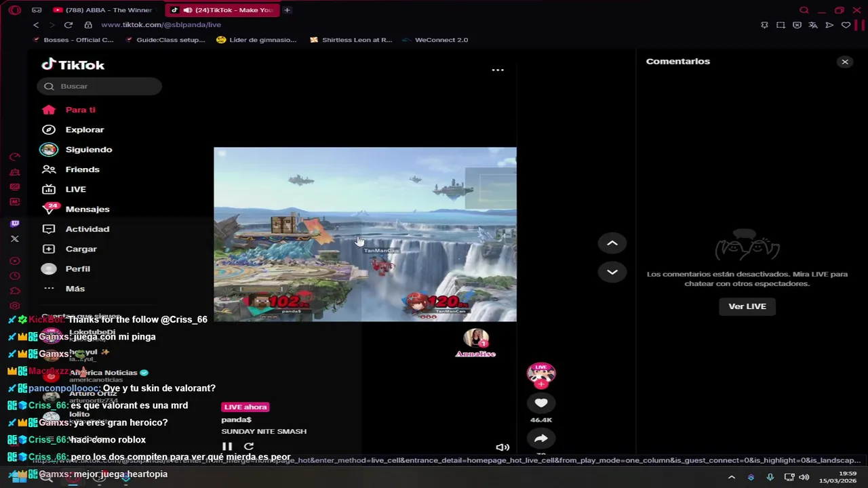868x488 pixels.
Task: Open Actividad notifications
Action: (87, 229)
